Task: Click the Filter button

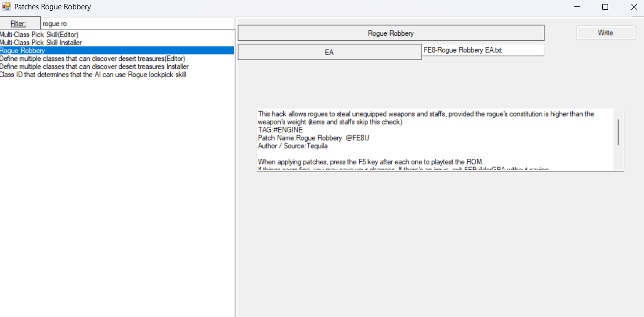Action: [x=20, y=24]
